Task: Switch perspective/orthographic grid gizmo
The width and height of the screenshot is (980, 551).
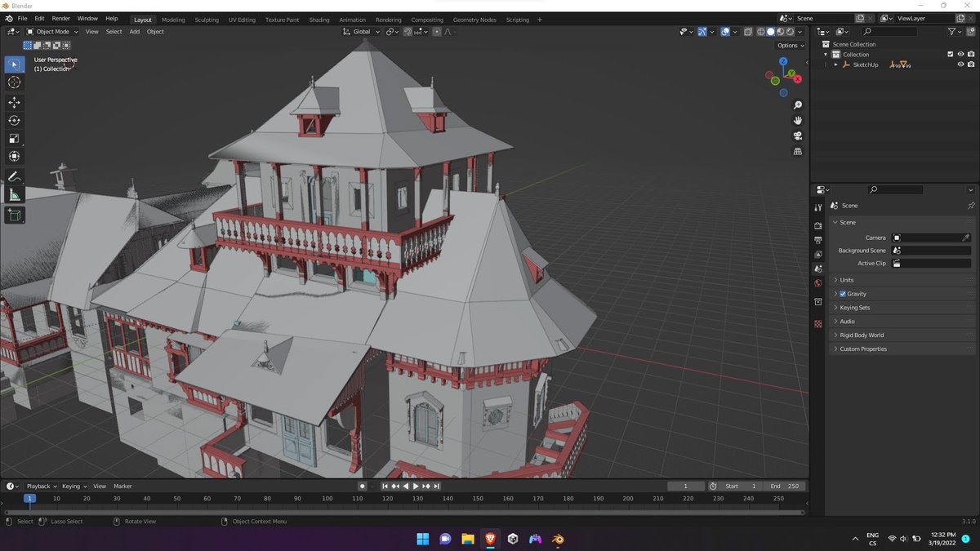Action: 798,151
